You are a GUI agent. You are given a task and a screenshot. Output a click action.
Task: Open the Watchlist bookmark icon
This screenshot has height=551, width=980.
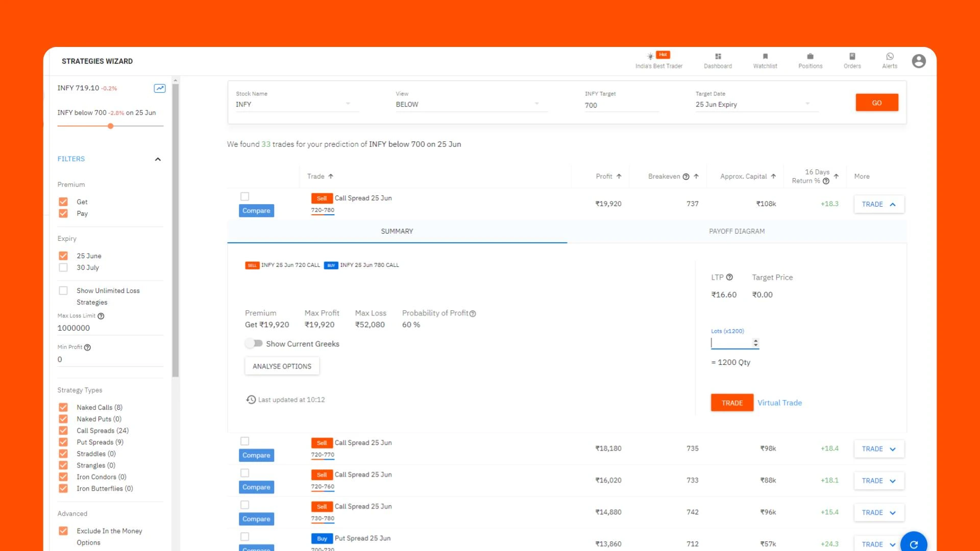click(765, 57)
